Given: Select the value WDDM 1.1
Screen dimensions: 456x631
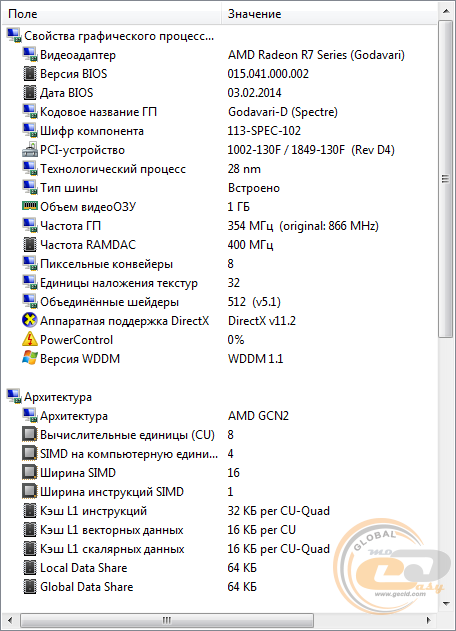Looking at the screenshot, I should [x=256, y=359].
